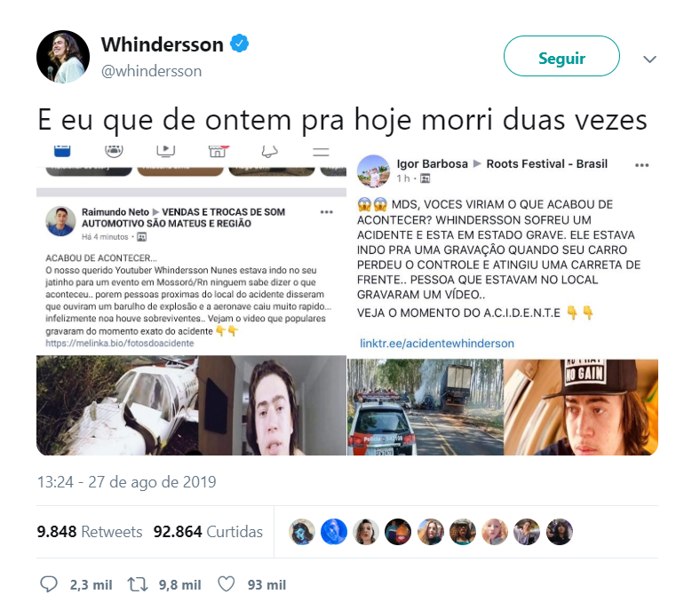
Task: Open the right attached image with Igor Barbosa post
Action: (503, 301)
